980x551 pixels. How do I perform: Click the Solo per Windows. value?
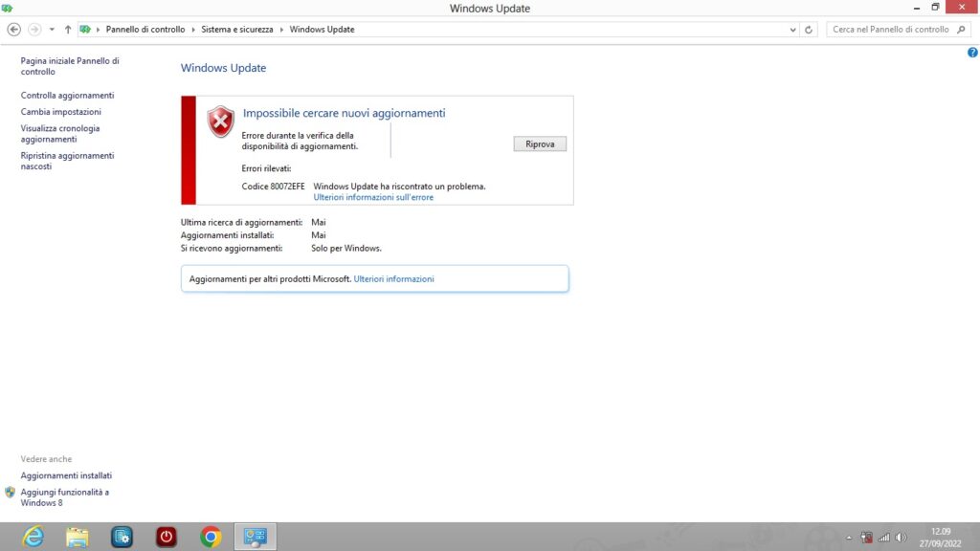[346, 249]
